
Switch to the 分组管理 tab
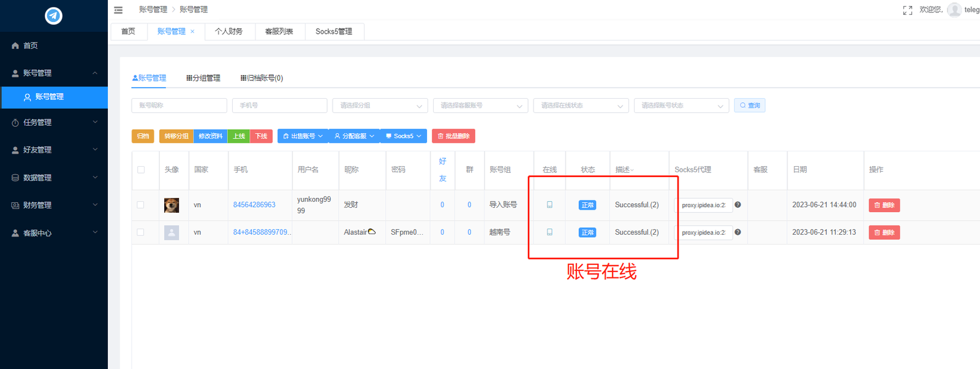[x=203, y=78]
